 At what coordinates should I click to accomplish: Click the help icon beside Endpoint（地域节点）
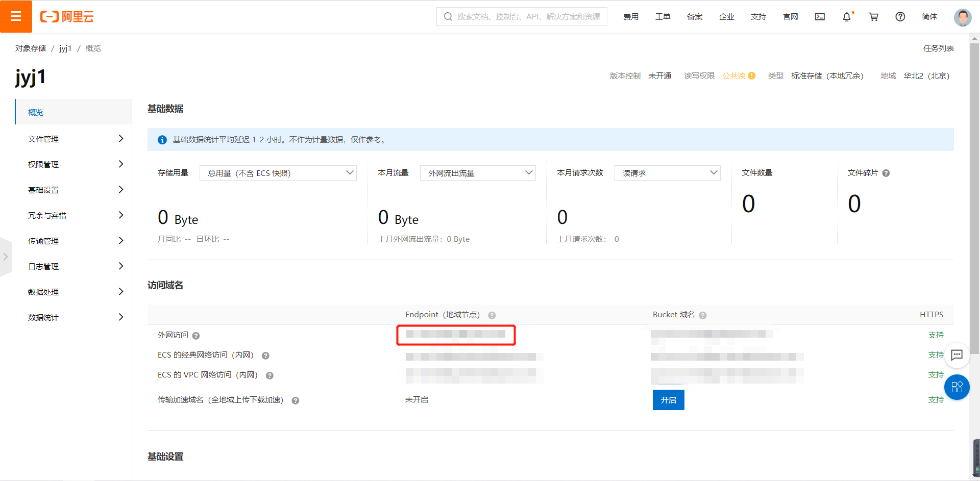(492, 315)
